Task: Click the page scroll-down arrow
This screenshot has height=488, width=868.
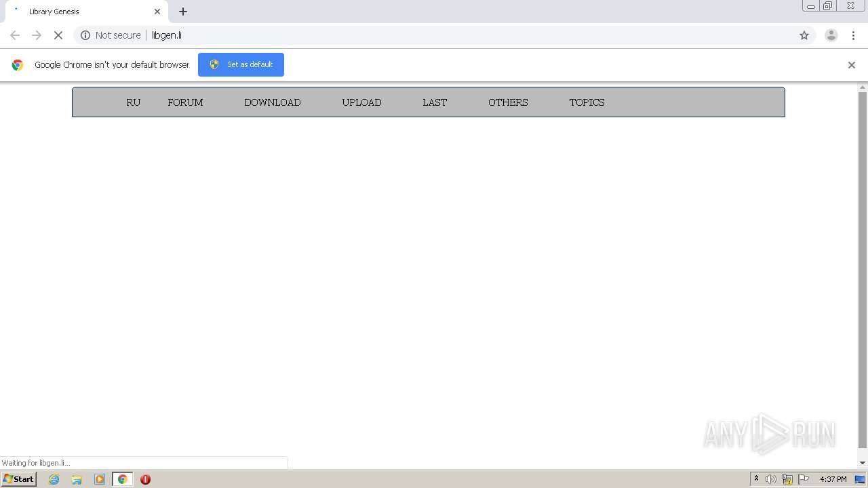Action: coord(863,463)
